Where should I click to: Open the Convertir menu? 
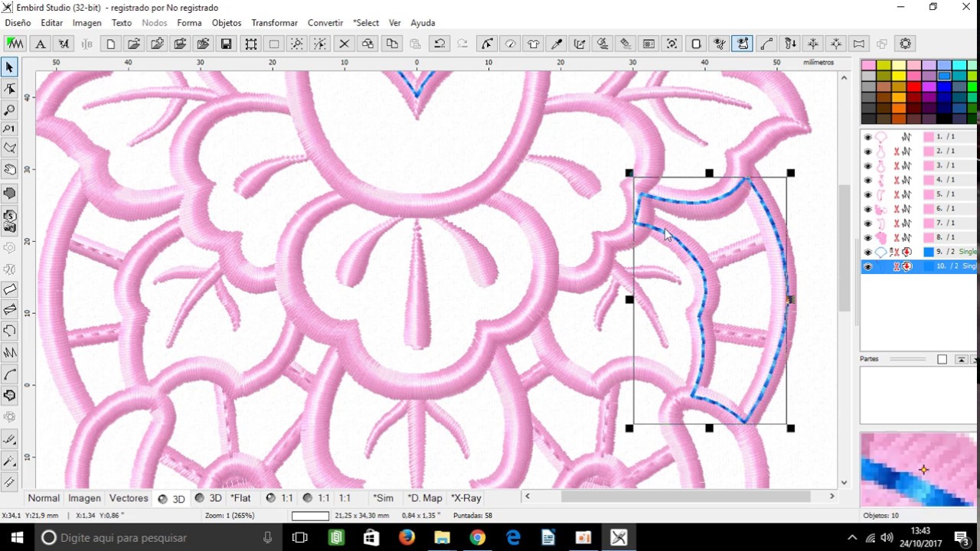[325, 23]
